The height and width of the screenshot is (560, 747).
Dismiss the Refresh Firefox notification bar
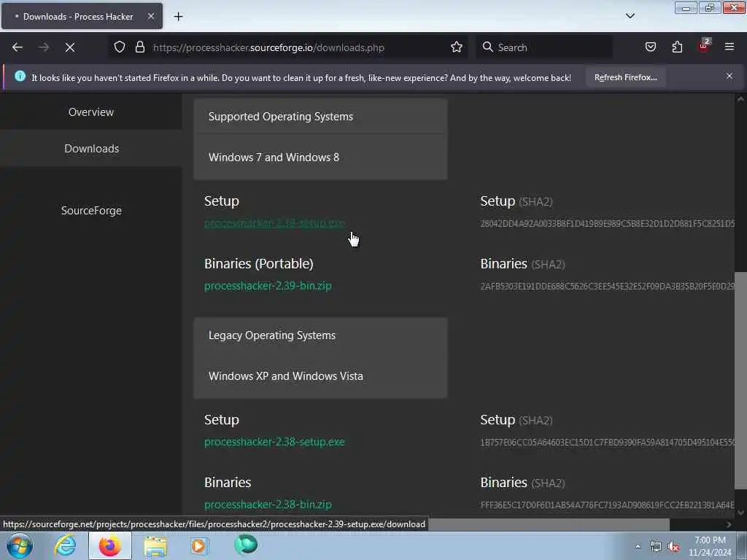click(729, 76)
